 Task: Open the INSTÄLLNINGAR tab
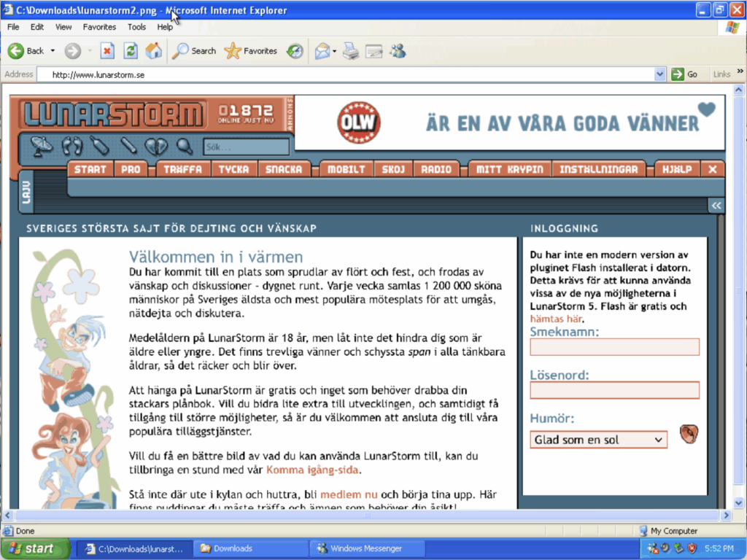click(x=598, y=169)
